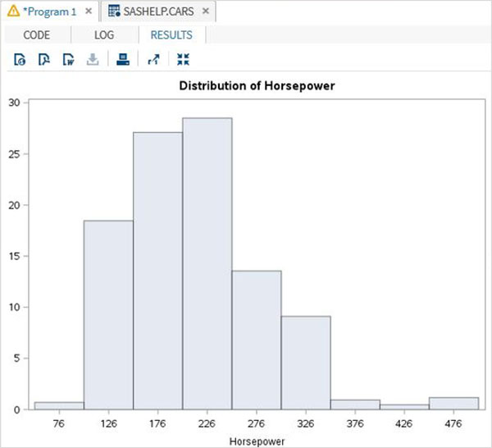Image resolution: width=492 pixels, height=448 pixels.
Task: Select the RESULTS tab
Action: coord(171,35)
